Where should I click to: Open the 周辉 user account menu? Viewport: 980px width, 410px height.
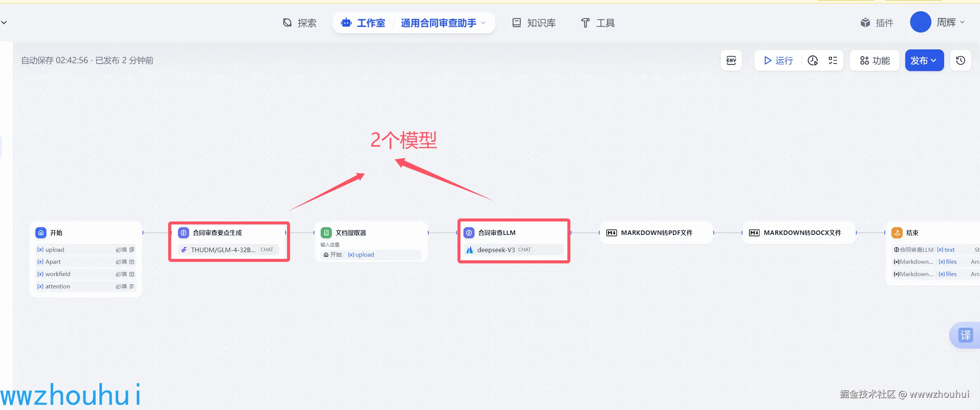click(x=946, y=22)
